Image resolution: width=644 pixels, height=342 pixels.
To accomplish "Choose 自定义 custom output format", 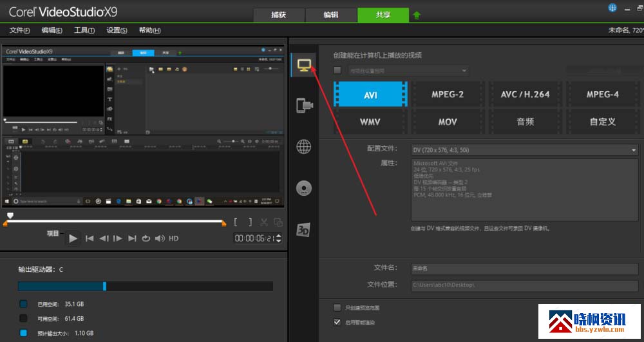I will pyautogui.click(x=603, y=122).
